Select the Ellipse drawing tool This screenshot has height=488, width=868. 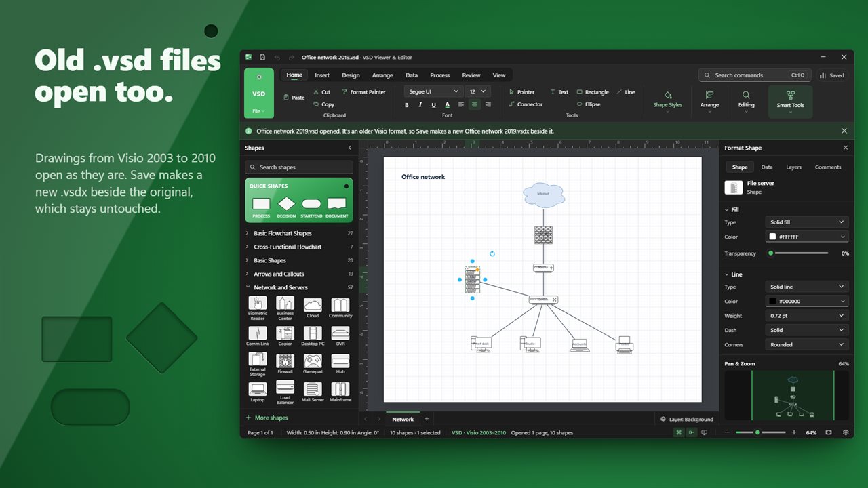tap(589, 104)
